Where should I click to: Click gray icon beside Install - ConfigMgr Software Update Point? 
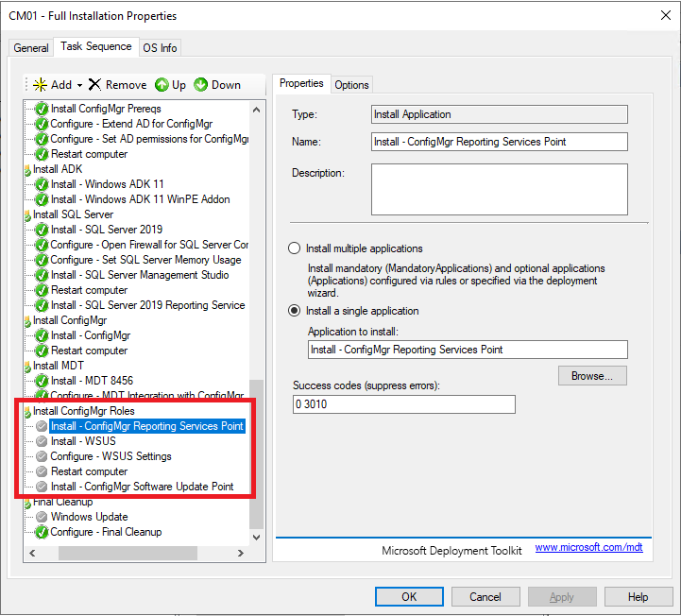coord(42,487)
